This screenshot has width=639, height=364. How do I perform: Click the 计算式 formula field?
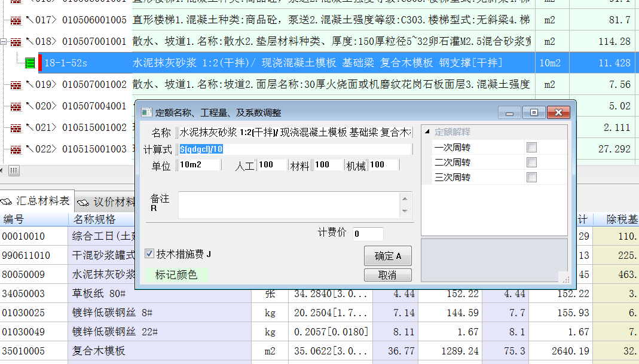pyautogui.click(x=295, y=149)
